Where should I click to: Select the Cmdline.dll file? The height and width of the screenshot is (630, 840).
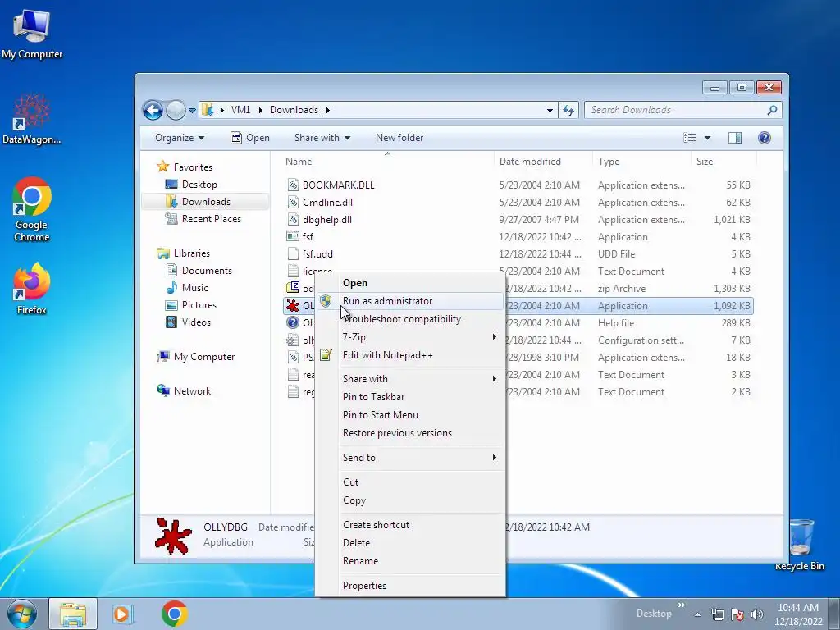327,203
